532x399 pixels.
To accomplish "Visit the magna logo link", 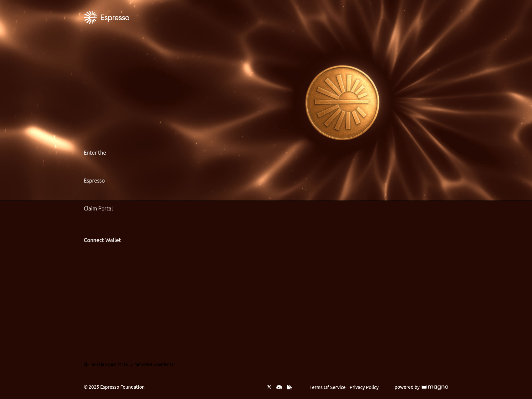I will pos(435,387).
